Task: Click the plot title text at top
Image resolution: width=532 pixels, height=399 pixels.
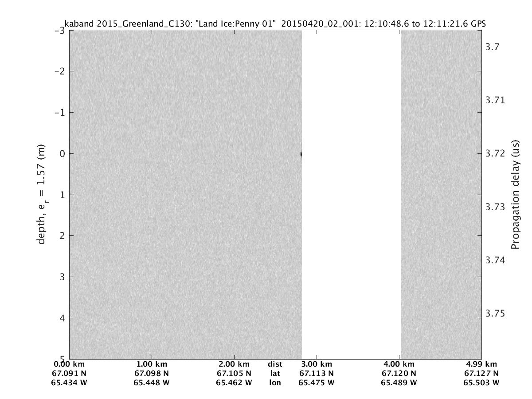Action: [x=275, y=24]
